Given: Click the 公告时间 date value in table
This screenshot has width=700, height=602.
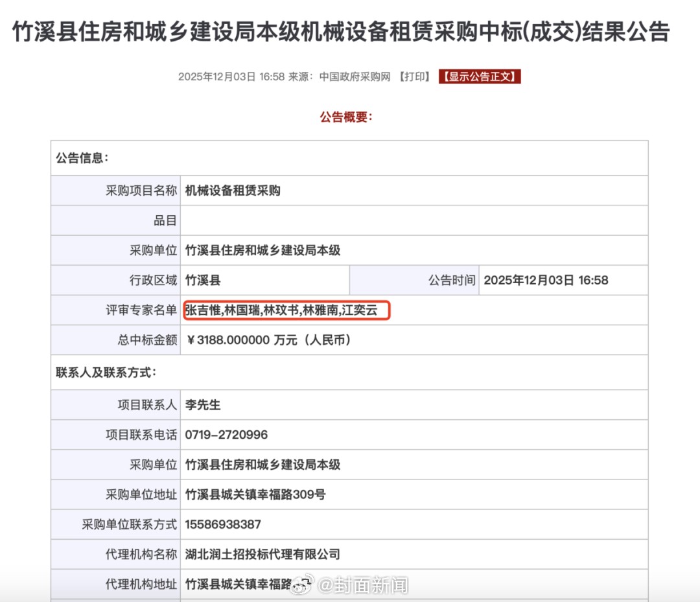Looking at the screenshot, I should coord(546,281).
